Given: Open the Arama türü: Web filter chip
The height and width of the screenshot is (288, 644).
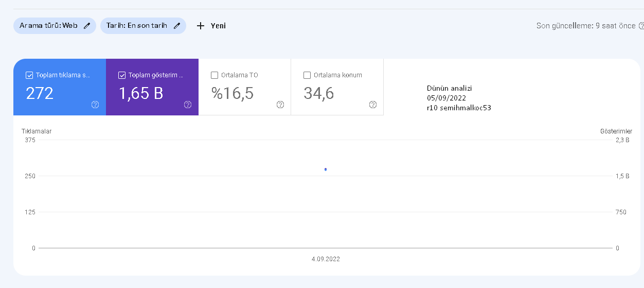Looking at the screenshot, I should point(55,26).
